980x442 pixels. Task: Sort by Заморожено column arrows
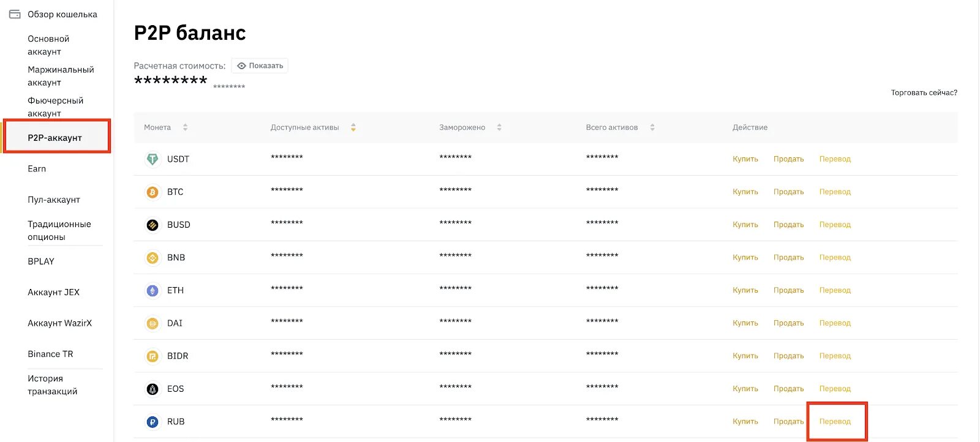pyautogui.click(x=499, y=127)
